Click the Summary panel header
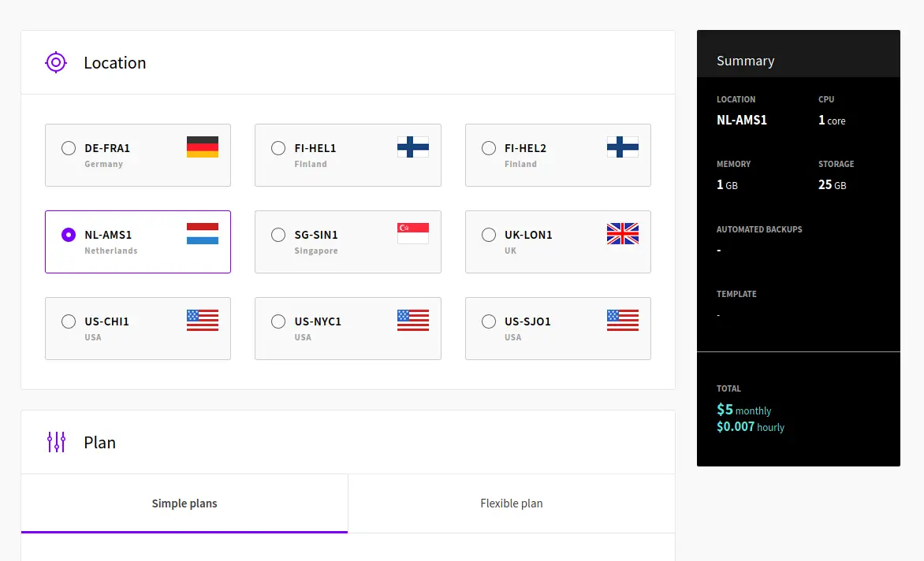924x561 pixels. point(745,60)
